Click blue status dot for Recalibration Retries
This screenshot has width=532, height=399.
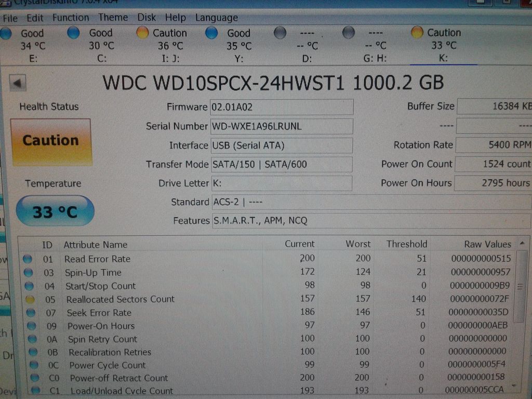[33, 352]
